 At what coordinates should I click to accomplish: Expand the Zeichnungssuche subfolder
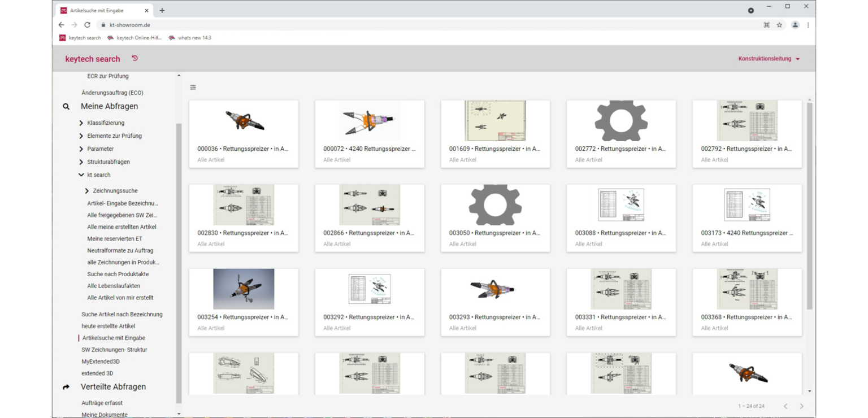click(x=86, y=191)
